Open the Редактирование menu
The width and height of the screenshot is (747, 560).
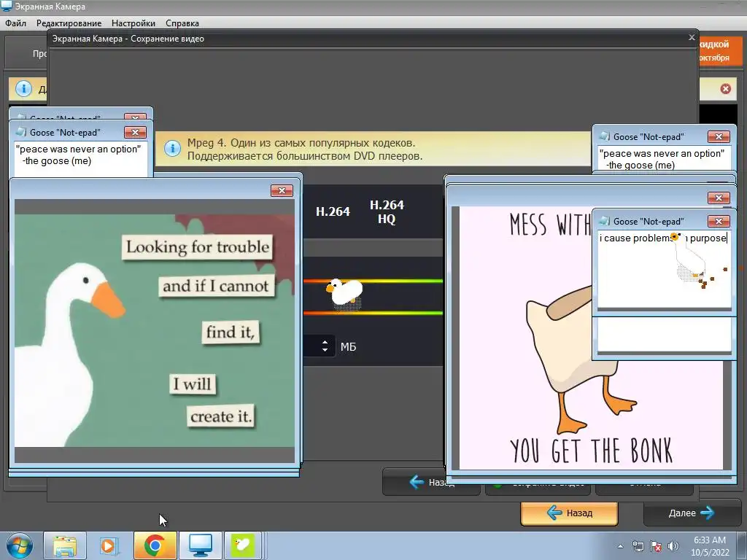coord(69,23)
